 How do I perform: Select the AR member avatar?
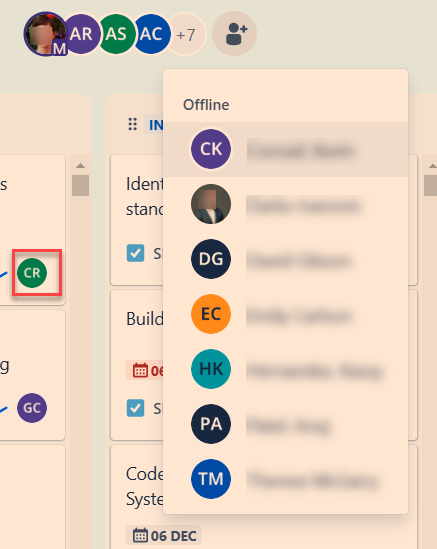click(x=82, y=34)
